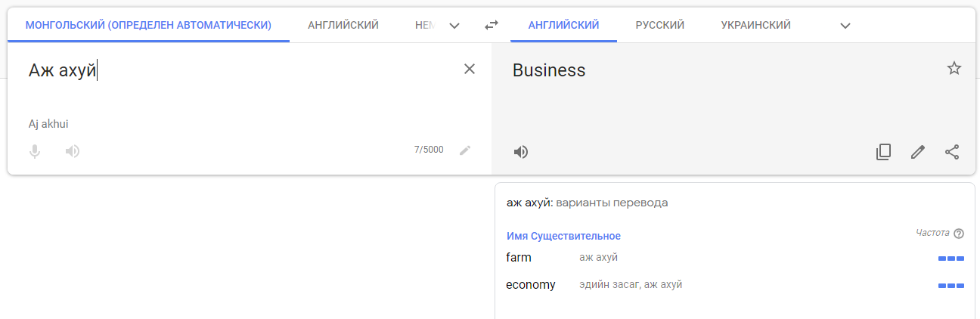Viewport: 980px width, 319px height.
Task: Open frequency help question mark
Action: click(x=959, y=234)
